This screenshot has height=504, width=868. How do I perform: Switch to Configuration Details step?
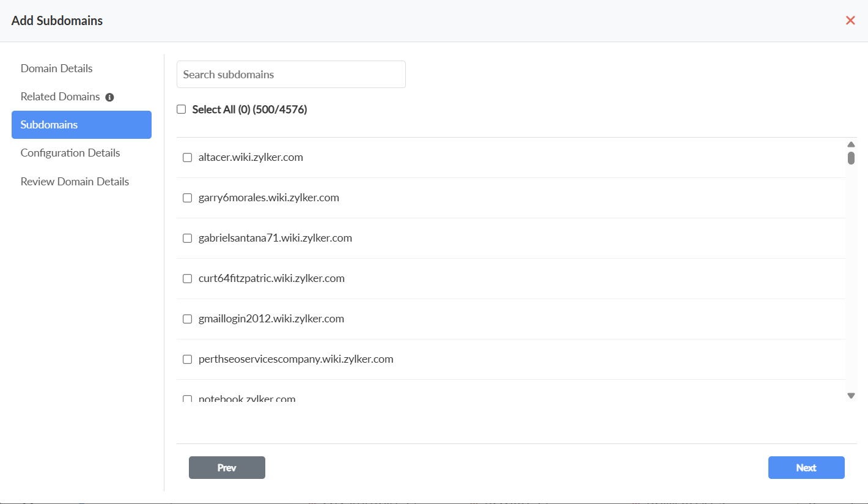click(x=70, y=153)
